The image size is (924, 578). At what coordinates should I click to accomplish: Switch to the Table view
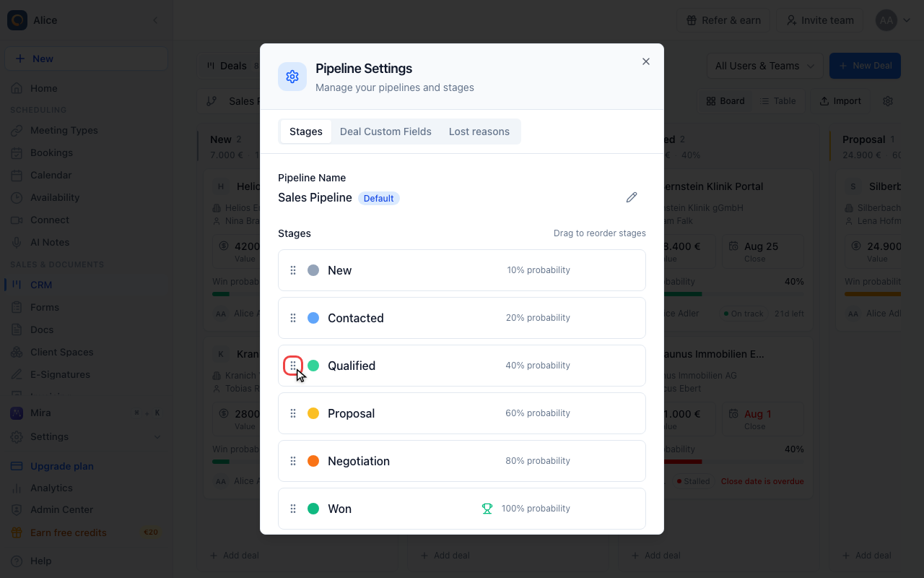click(778, 101)
